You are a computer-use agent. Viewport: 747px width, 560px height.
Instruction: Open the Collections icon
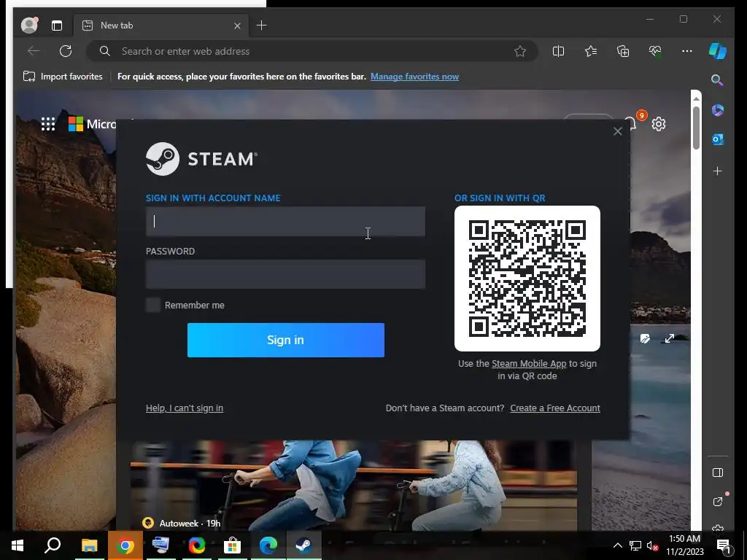click(623, 51)
